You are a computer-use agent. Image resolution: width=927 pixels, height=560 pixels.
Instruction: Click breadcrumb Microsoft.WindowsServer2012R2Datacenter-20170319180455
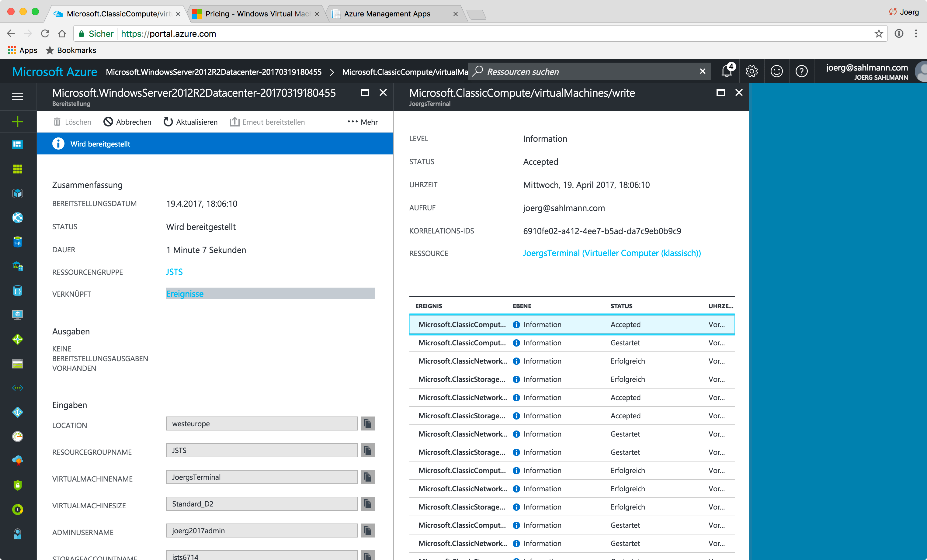214,72
